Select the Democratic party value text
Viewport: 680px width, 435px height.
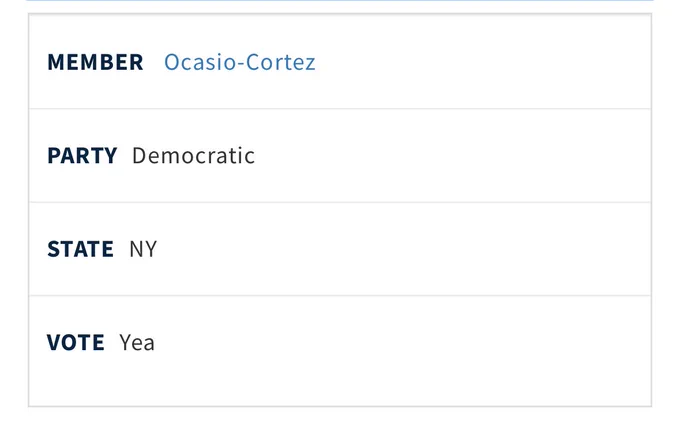click(193, 155)
